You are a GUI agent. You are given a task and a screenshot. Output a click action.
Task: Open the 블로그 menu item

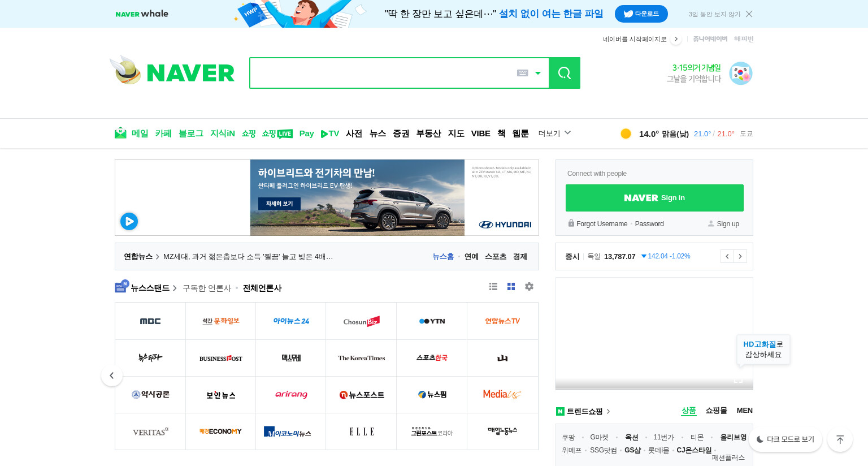click(191, 133)
